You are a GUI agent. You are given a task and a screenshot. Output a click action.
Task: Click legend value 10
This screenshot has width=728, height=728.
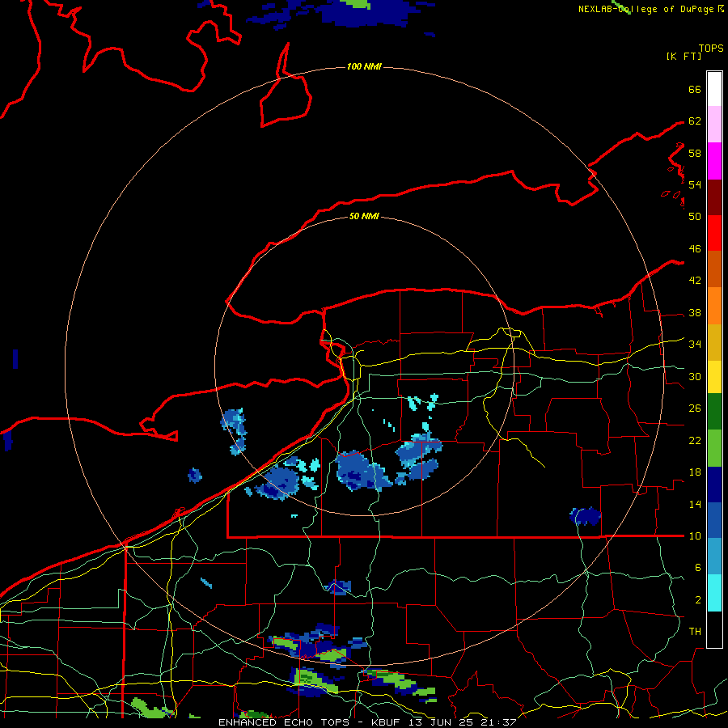[695, 536]
